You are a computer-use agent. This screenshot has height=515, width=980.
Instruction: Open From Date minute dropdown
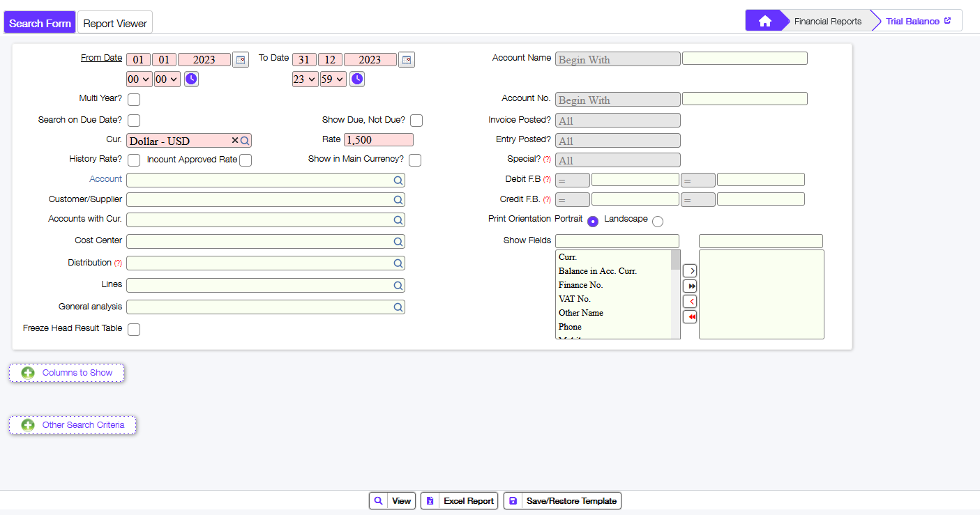167,79
